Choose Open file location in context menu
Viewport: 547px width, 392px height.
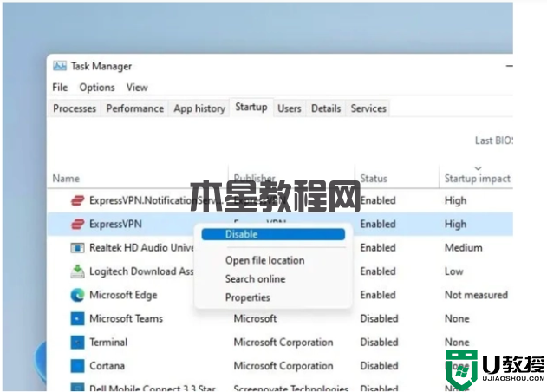click(264, 260)
